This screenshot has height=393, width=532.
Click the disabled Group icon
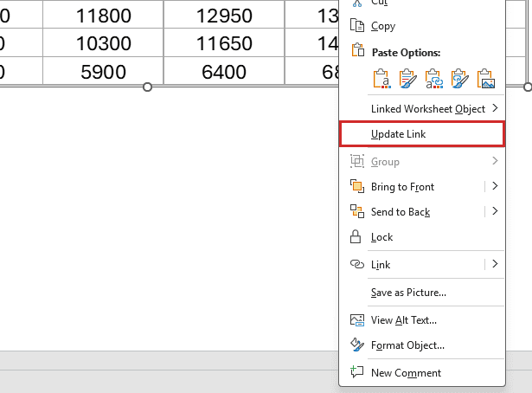(x=357, y=161)
